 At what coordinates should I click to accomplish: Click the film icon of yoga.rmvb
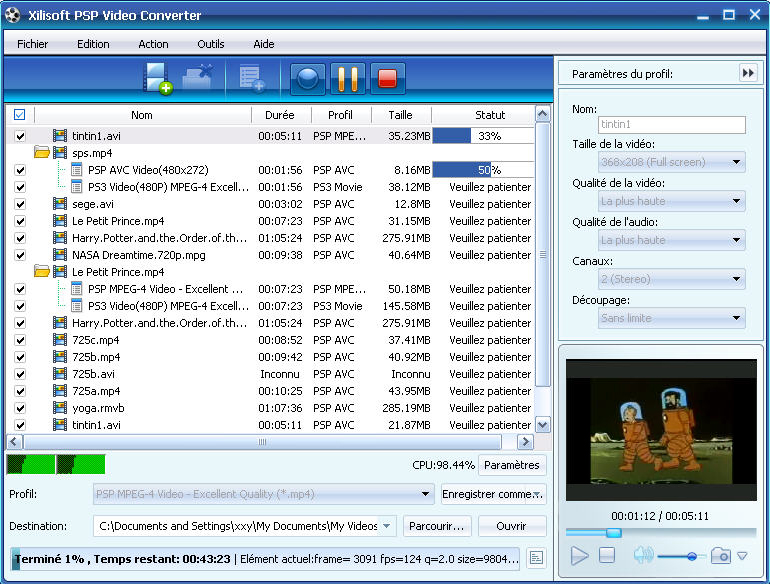(x=60, y=408)
